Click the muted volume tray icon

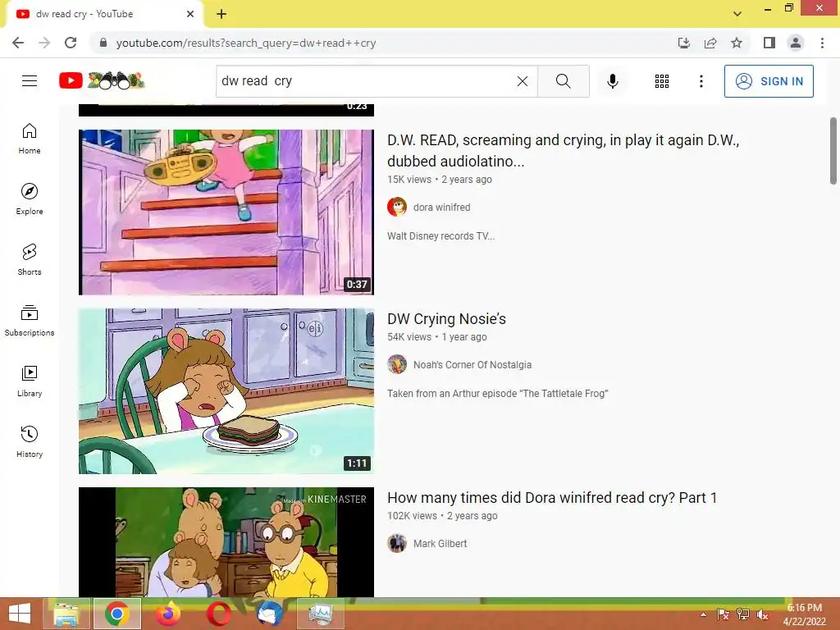(x=762, y=614)
